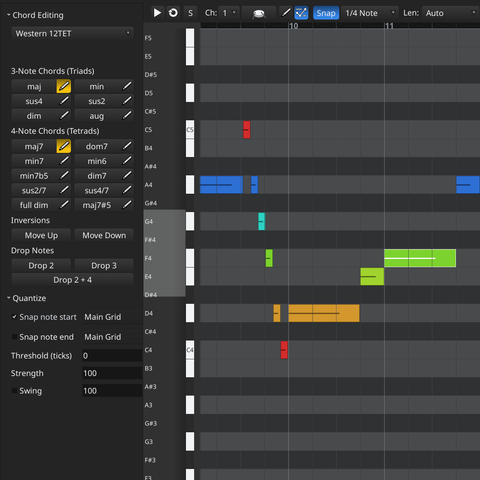Image resolution: width=480 pixels, height=480 pixels.
Task: Apply the min7b5 chord
Action: coord(34,176)
